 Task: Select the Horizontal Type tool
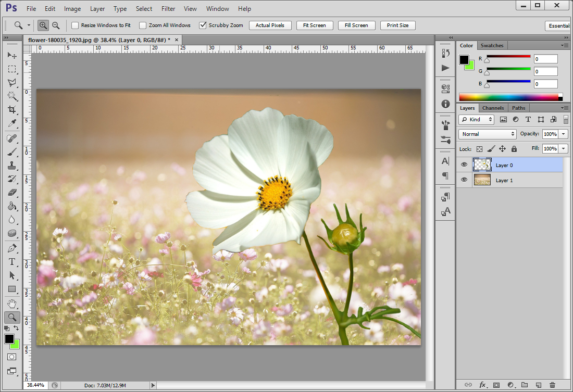11,262
